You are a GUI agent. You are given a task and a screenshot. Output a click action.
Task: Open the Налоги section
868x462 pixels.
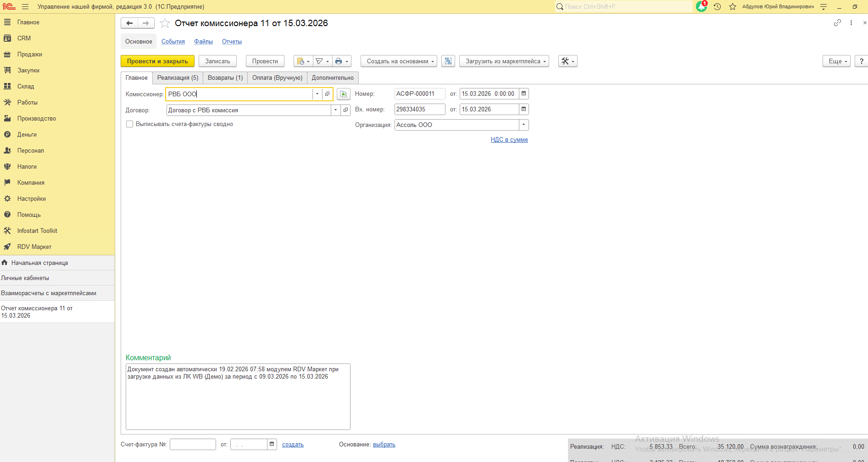pyautogui.click(x=27, y=166)
